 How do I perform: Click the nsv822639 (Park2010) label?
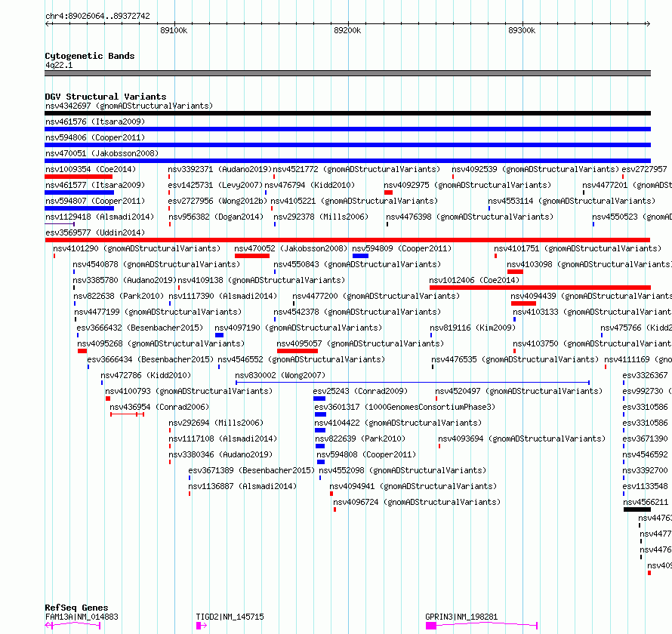point(360,439)
